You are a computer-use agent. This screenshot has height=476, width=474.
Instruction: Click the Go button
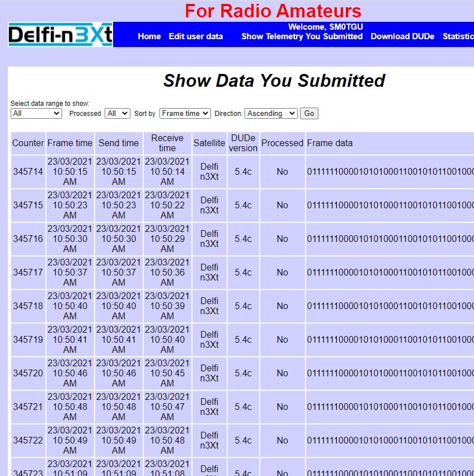point(309,114)
